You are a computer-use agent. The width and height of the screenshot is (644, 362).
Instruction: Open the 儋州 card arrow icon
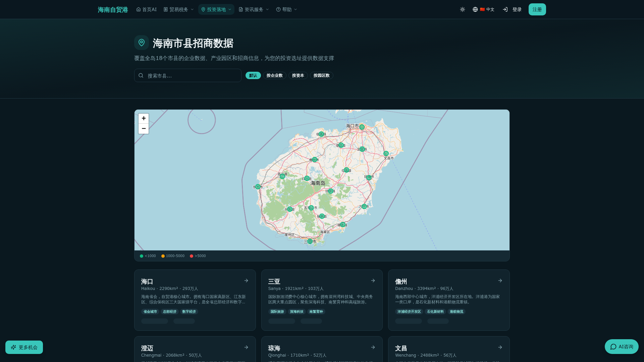500,281
